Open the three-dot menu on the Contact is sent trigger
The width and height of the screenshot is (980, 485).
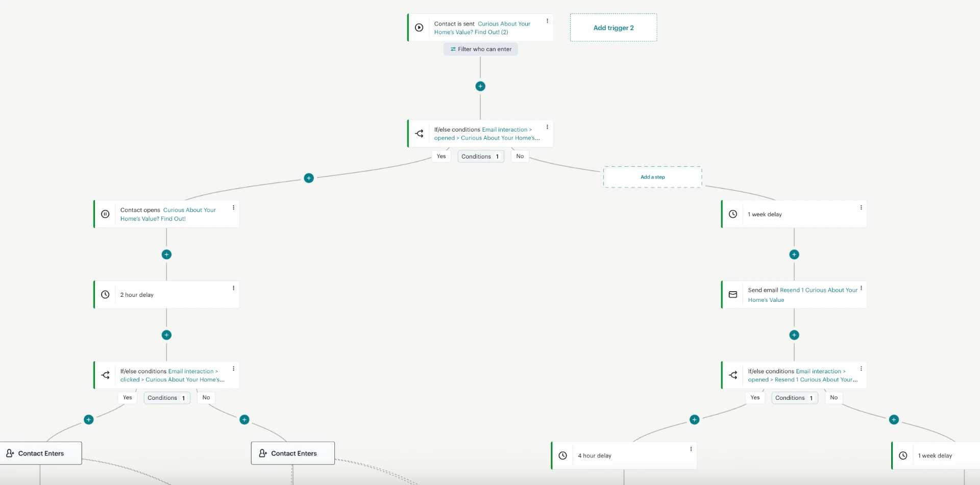[547, 21]
